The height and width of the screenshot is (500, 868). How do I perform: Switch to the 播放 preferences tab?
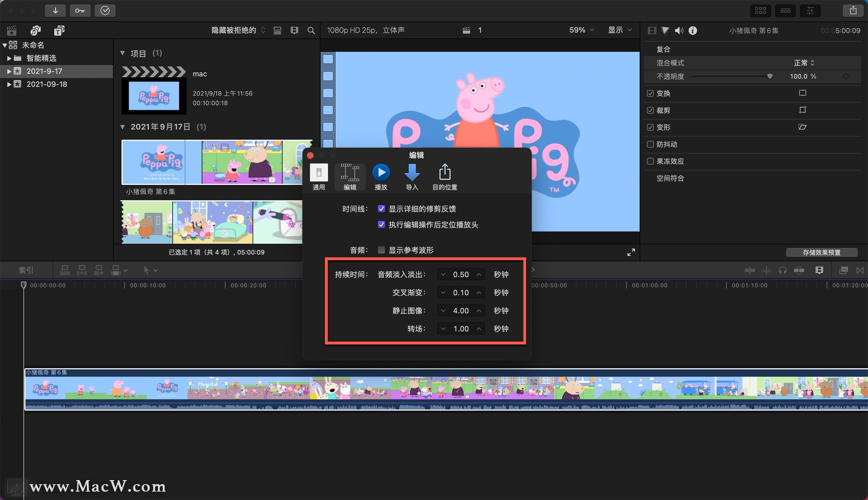(381, 177)
